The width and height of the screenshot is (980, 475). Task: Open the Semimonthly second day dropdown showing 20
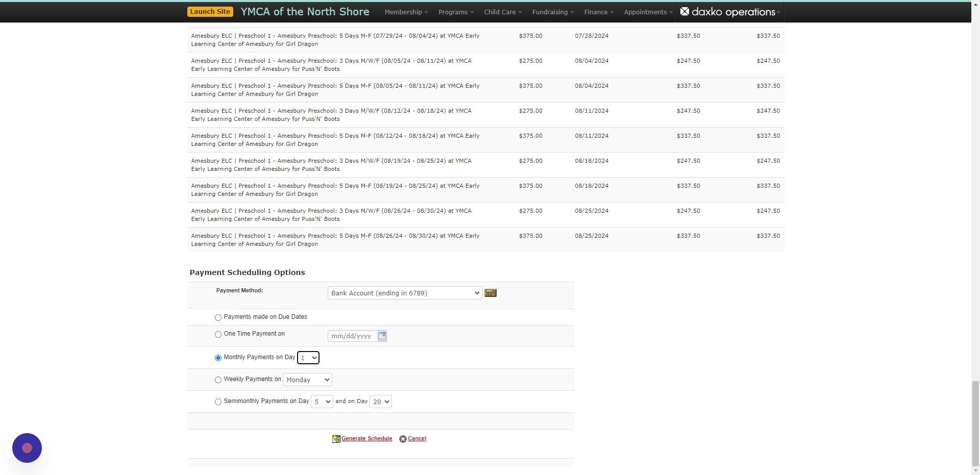380,402
